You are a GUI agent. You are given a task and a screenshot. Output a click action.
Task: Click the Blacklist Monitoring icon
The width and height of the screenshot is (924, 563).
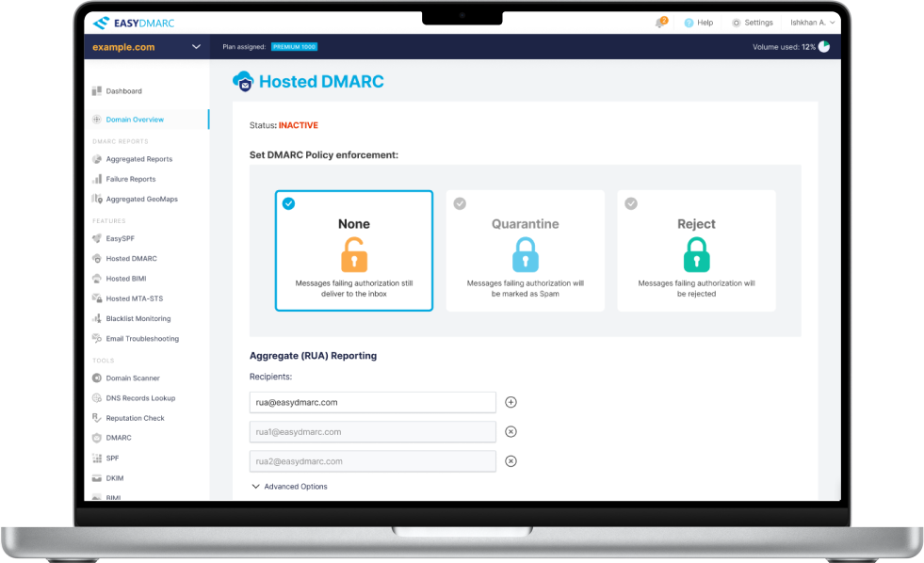[x=97, y=318]
